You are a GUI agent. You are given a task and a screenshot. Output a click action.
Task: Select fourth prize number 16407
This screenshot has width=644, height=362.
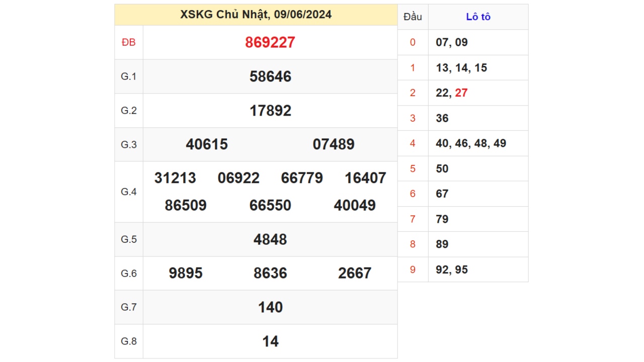tap(365, 178)
